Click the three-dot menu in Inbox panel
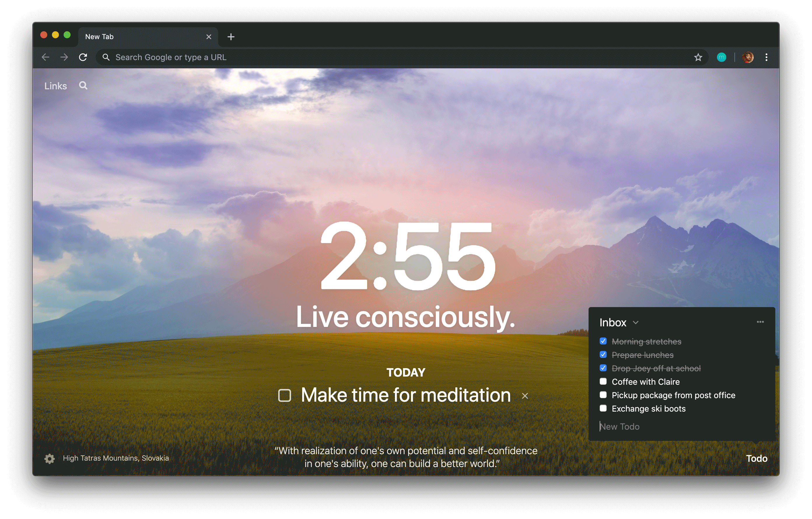Image resolution: width=812 pixels, height=519 pixels. point(760,322)
